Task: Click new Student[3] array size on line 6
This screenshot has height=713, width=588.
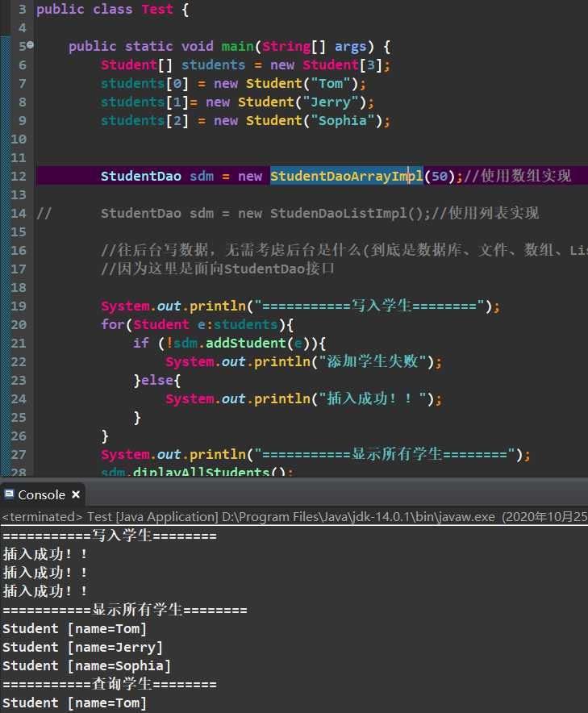Action: [x=371, y=65]
